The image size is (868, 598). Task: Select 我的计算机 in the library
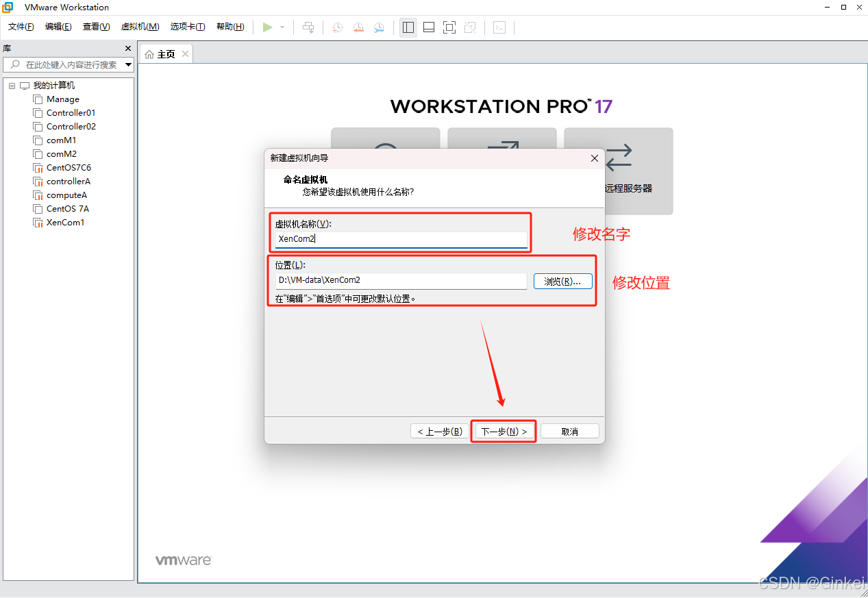pyautogui.click(x=54, y=86)
